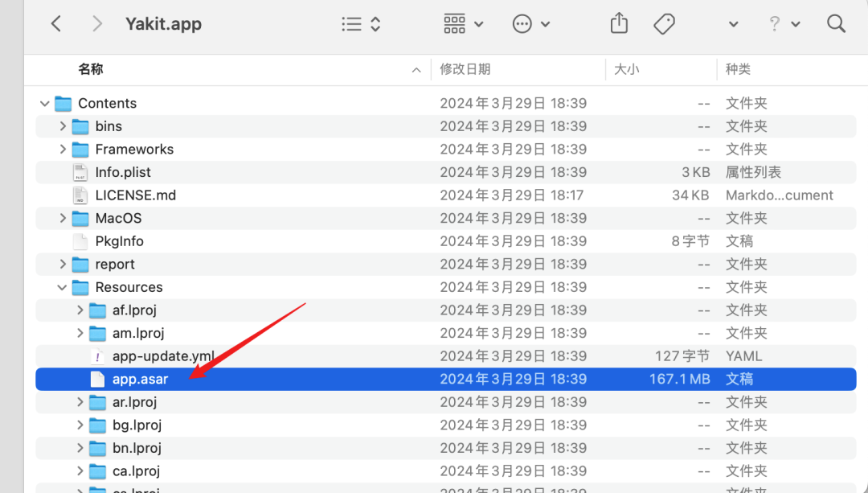
Task: Click the Info.plist file name
Action: click(123, 172)
